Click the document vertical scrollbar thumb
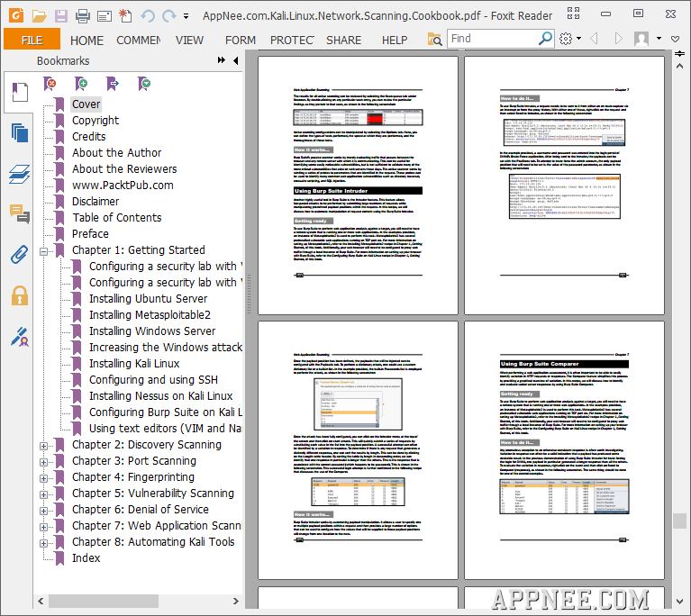This screenshot has height=616, width=691. click(679, 521)
